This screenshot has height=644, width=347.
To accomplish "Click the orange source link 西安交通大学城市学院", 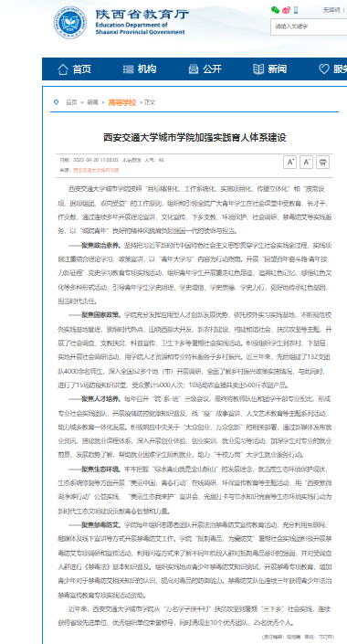I will click(x=96, y=170).
